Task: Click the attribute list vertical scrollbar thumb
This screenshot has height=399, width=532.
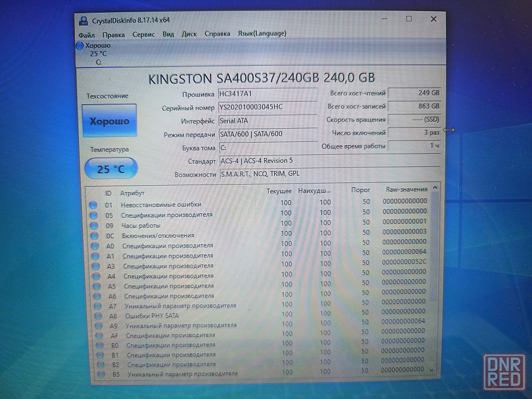Action: tap(434, 246)
